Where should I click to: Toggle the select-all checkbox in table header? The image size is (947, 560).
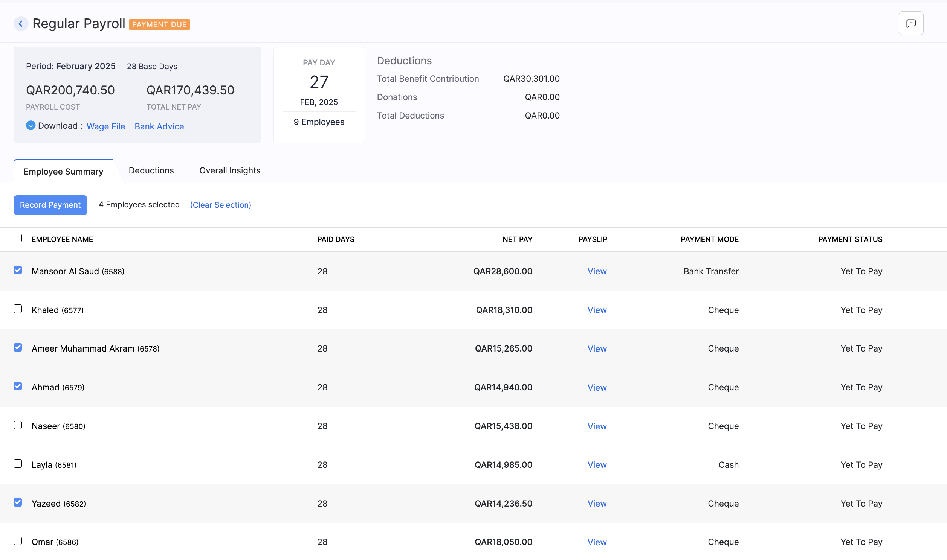(x=18, y=238)
